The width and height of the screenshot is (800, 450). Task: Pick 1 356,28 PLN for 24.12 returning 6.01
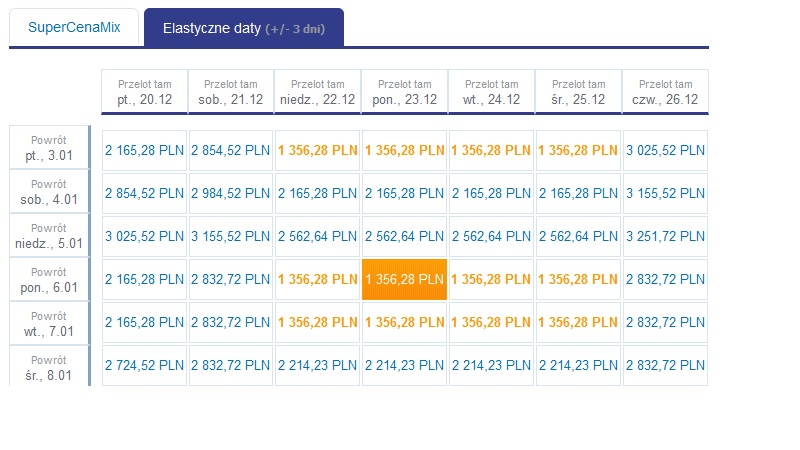(x=491, y=279)
